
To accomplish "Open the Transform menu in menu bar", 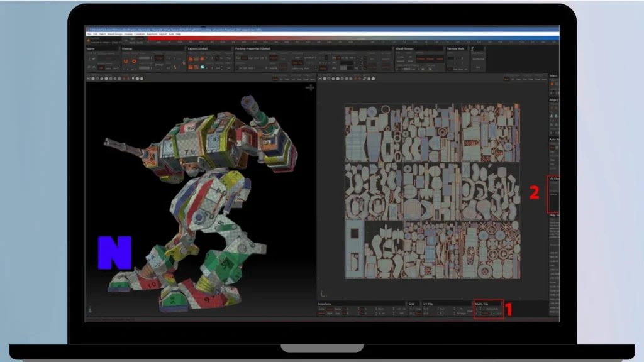I will click(152, 34).
